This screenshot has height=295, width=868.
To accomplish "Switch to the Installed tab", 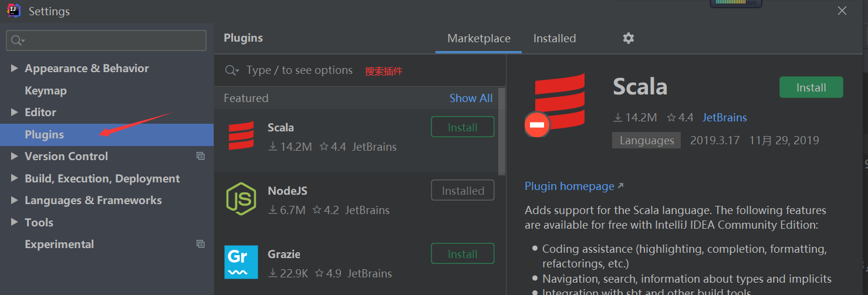I will (x=555, y=39).
